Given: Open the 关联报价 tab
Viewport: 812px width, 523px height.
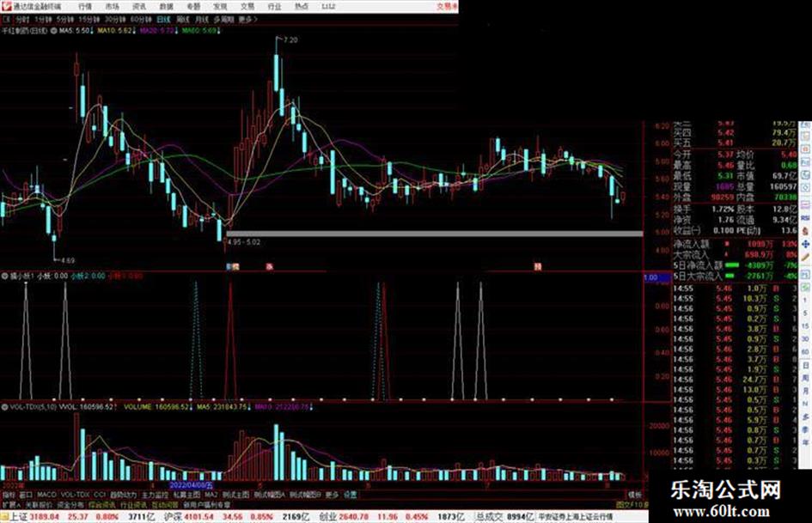Looking at the screenshot, I should 39,504.
